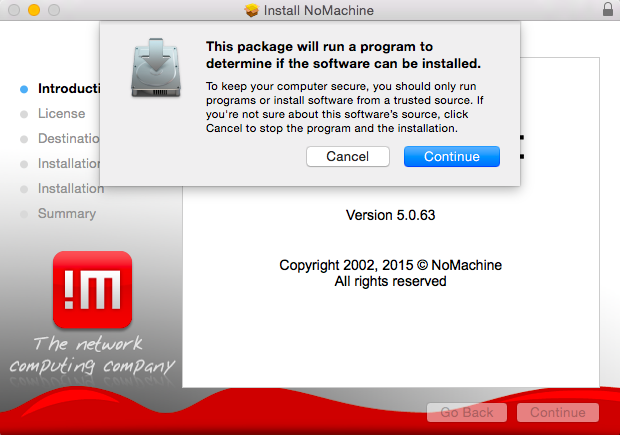Click the All rights reserved text
The width and height of the screenshot is (620, 435).
(x=390, y=281)
